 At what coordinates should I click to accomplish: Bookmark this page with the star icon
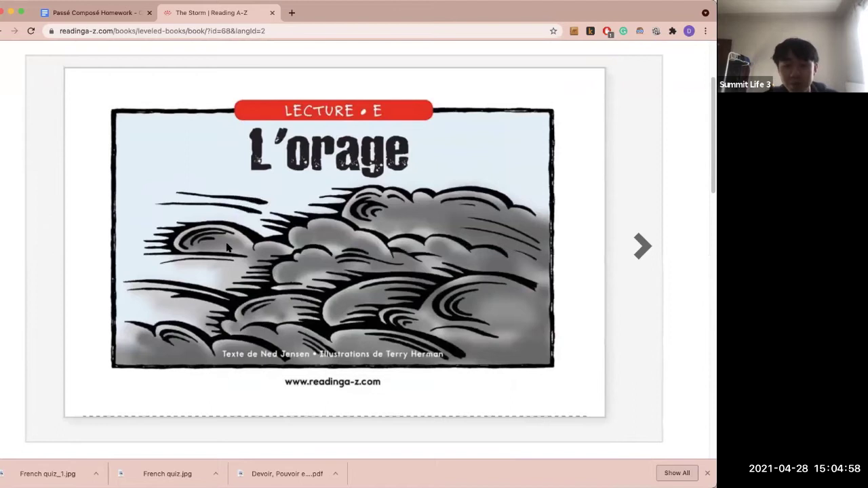pos(553,31)
